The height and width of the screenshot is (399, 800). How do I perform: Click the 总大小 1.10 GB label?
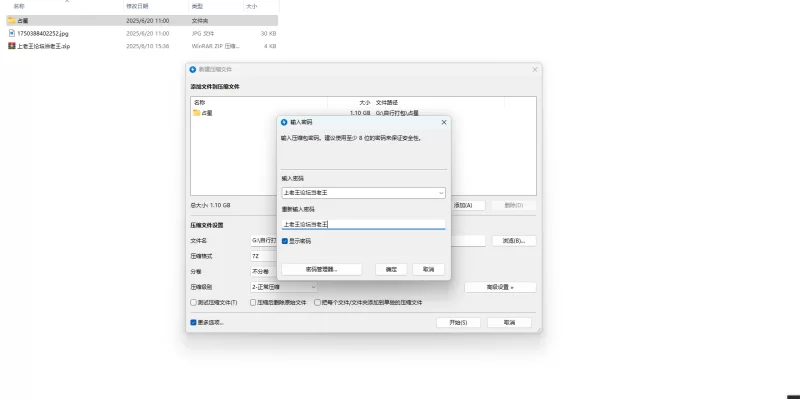click(x=210, y=205)
